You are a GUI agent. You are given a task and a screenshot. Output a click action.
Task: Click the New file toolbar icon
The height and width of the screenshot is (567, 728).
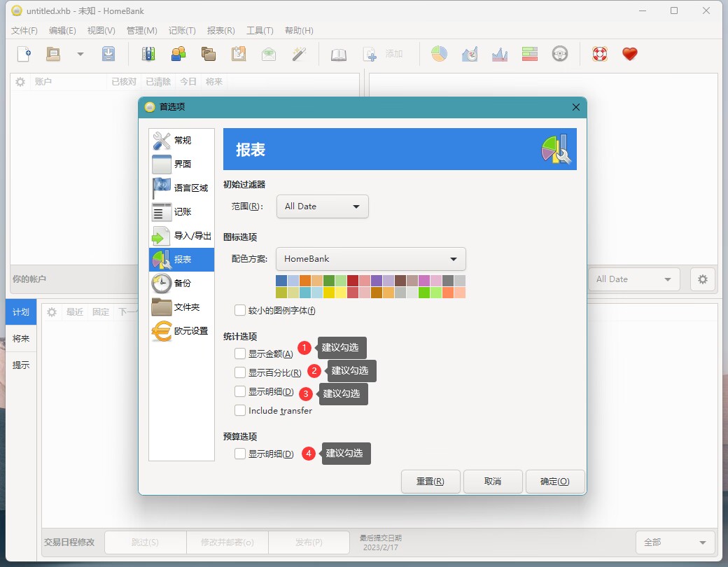tap(24, 54)
